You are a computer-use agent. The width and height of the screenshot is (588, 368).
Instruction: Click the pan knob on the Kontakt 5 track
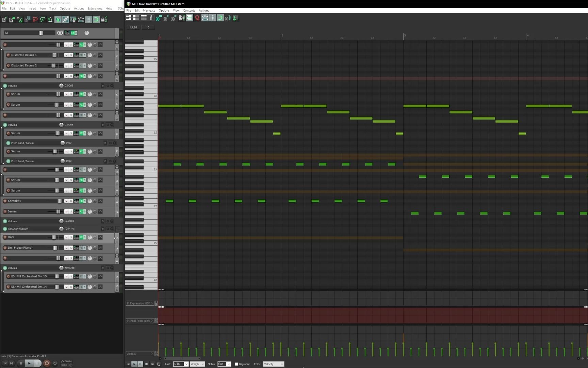tap(90, 201)
